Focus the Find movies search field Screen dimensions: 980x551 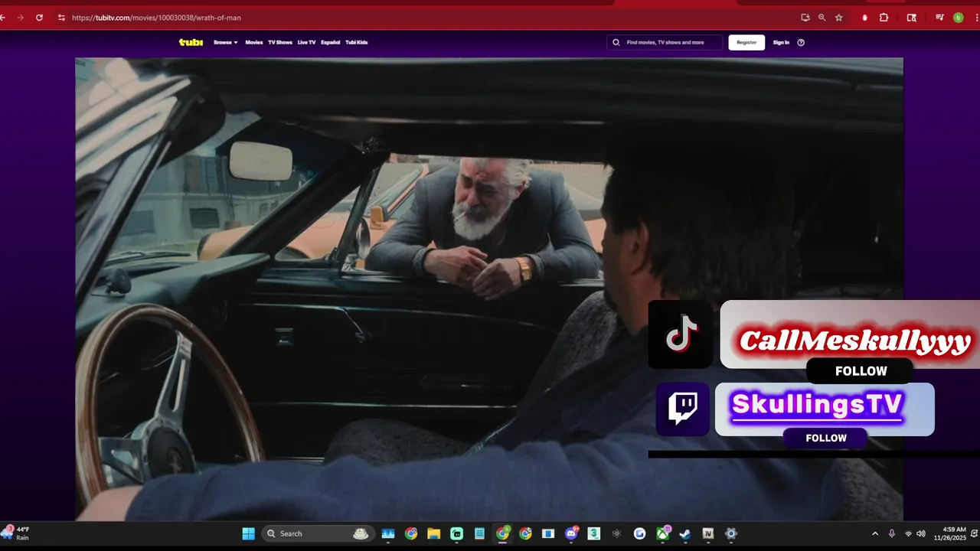(x=665, y=43)
